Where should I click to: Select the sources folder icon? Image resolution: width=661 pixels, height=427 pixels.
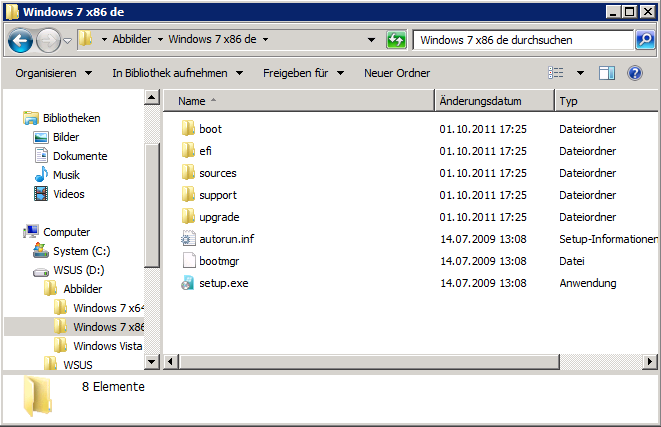pos(188,172)
